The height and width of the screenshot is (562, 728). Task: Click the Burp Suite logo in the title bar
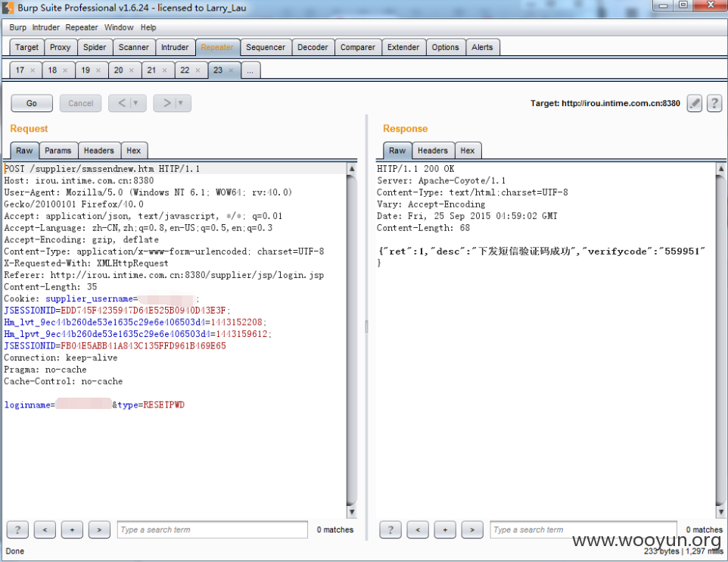(8, 8)
